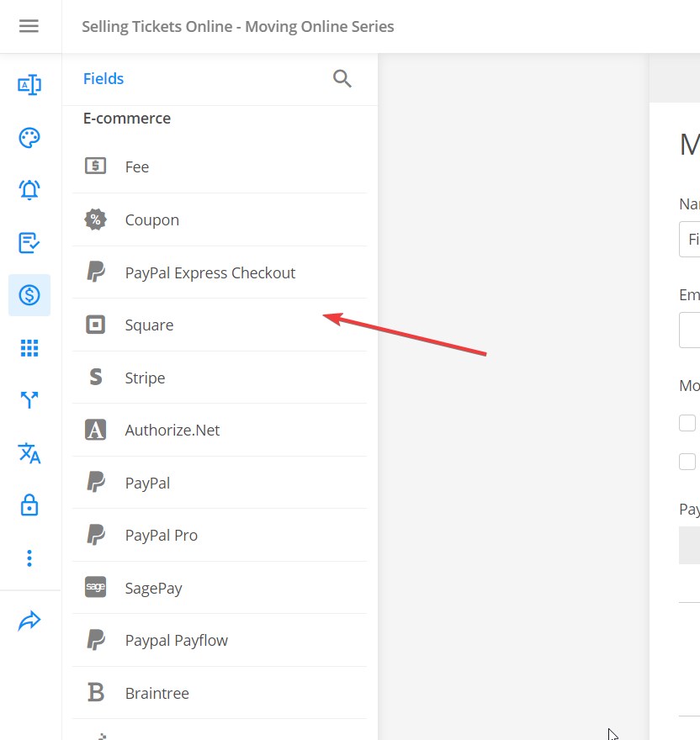Screen dimensions: 700x740
Task: Select the dollar sign payments icon
Action: 29,295
